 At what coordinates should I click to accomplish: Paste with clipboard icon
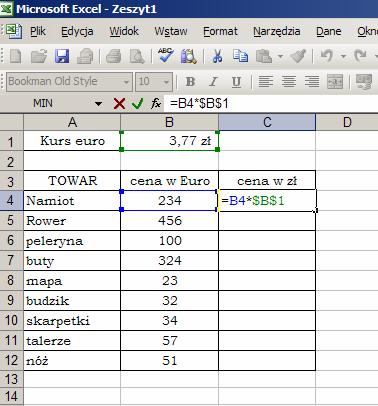(x=264, y=56)
